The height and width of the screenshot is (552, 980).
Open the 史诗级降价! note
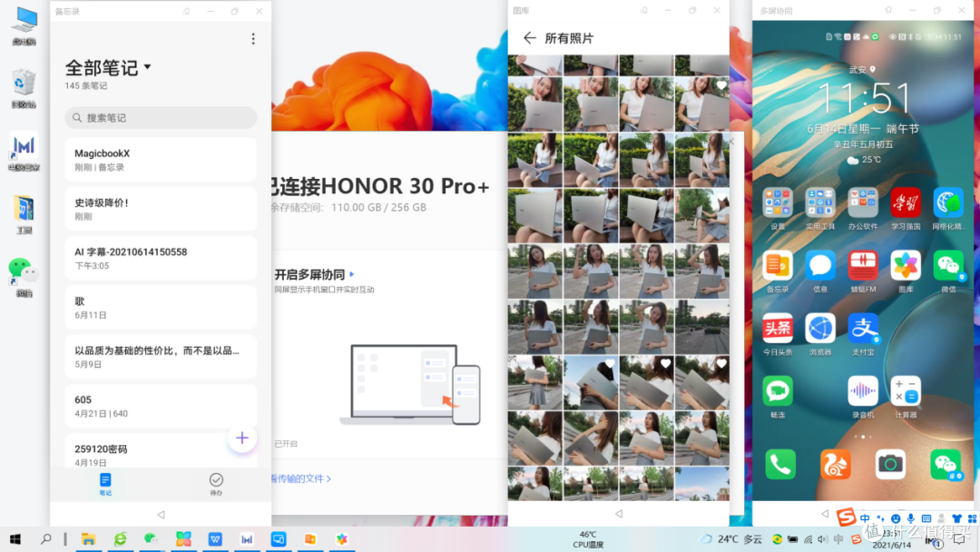pos(161,209)
